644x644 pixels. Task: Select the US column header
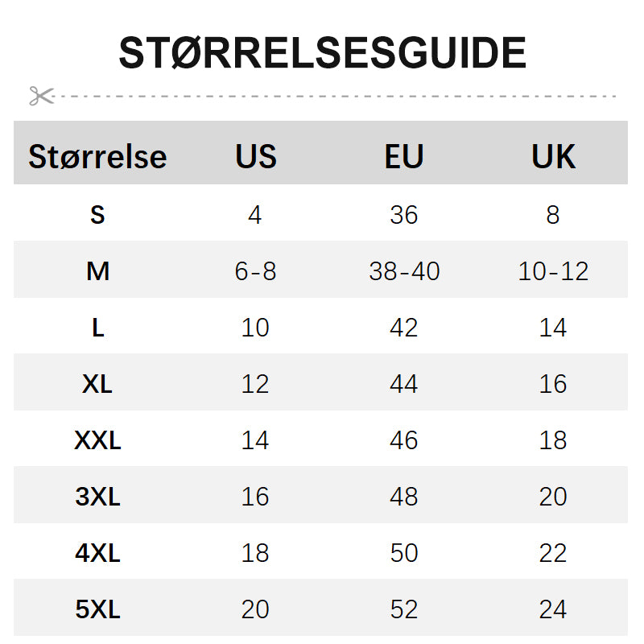tap(256, 156)
